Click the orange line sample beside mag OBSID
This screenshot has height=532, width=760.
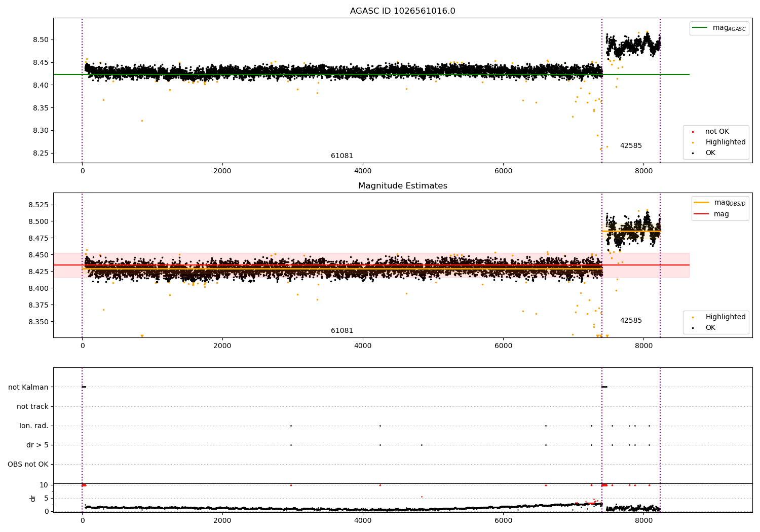[x=702, y=203]
